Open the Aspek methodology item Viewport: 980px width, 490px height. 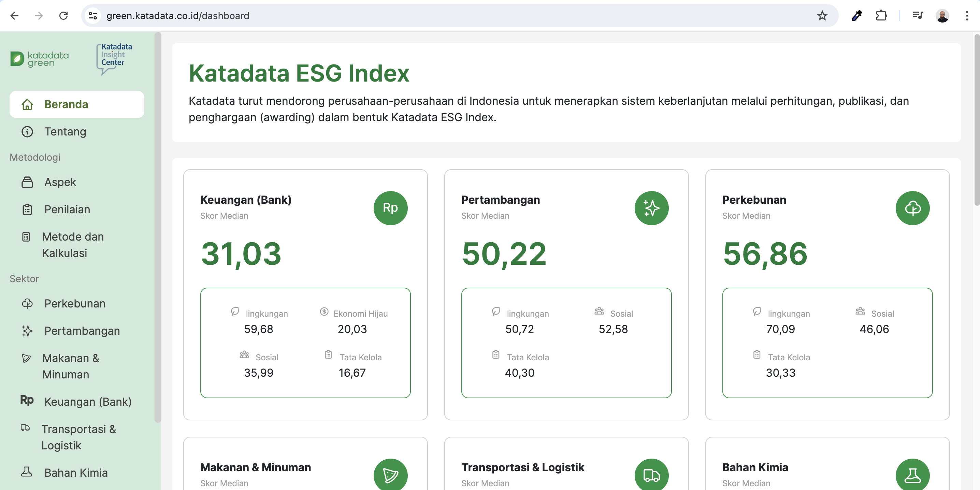[77, 182]
